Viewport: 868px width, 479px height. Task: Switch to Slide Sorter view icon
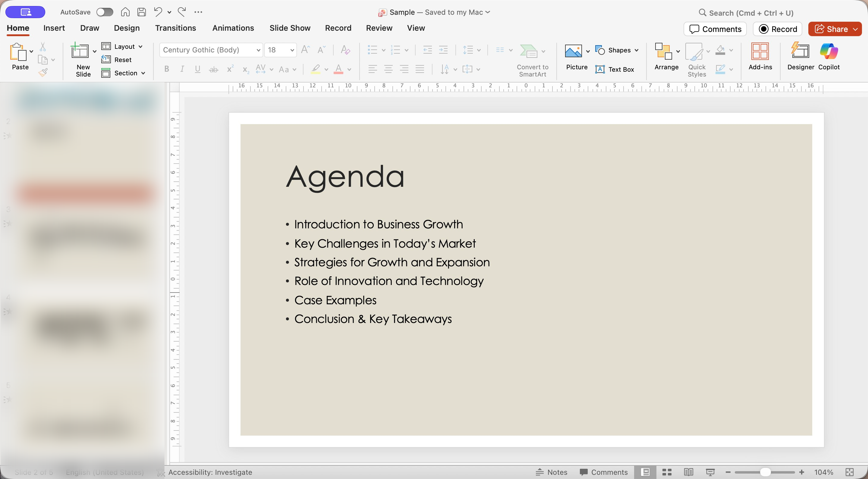(x=667, y=472)
